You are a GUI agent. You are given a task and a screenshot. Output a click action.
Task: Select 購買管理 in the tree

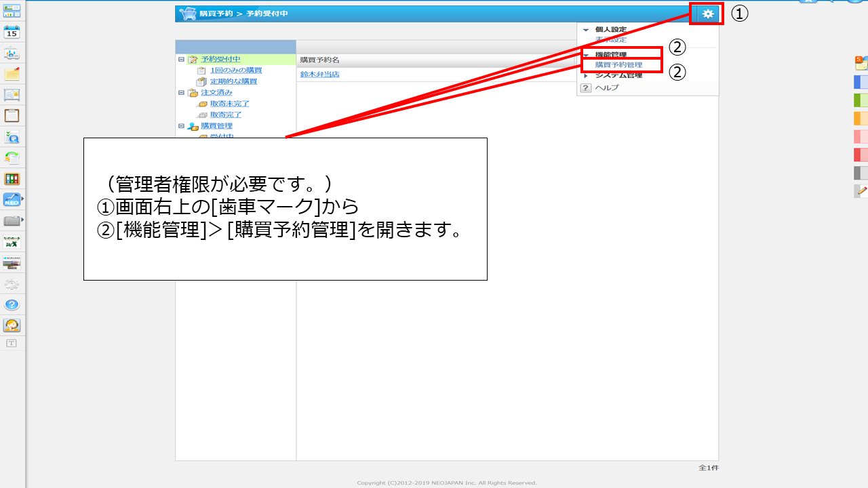pos(216,126)
